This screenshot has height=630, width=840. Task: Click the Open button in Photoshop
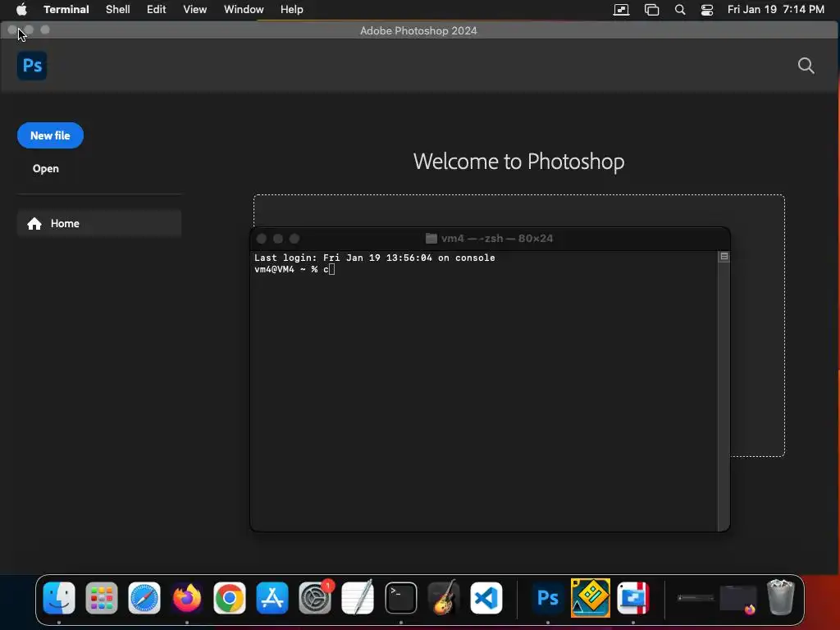click(46, 169)
